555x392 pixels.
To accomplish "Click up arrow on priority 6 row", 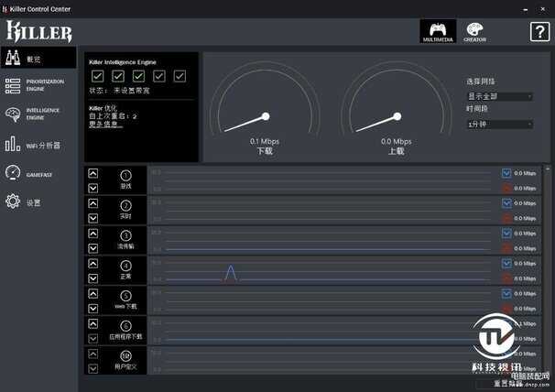I will click(92, 323).
